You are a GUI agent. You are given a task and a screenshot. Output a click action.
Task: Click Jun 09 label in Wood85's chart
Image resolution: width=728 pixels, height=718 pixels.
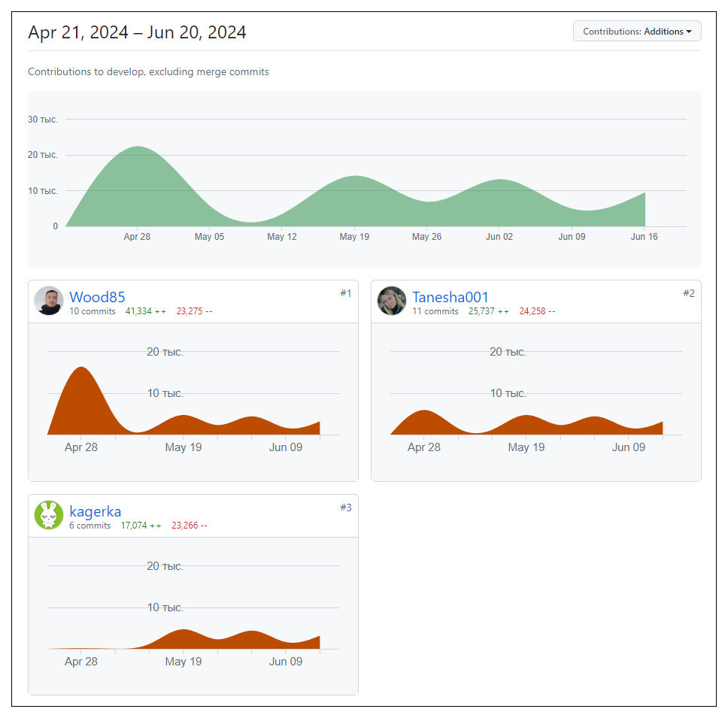coord(286,447)
